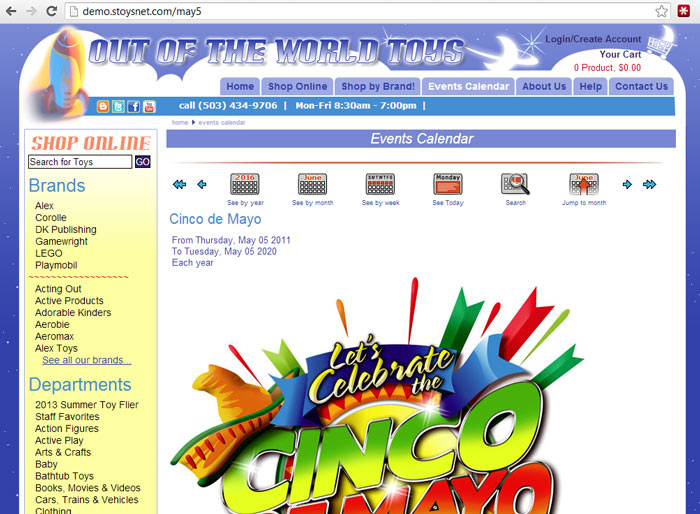Viewport: 700px width, 514px height.
Task: Open the Contact Us tab
Action: (641, 87)
